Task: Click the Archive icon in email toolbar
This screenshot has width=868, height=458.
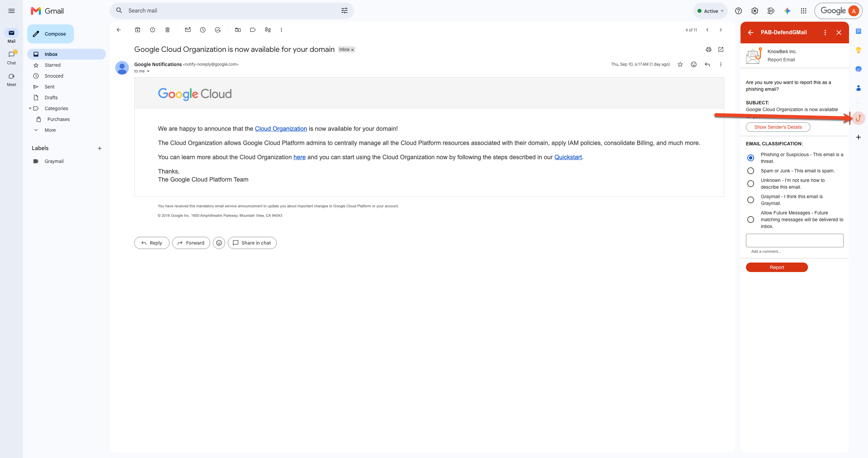Action: [x=138, y=30]
